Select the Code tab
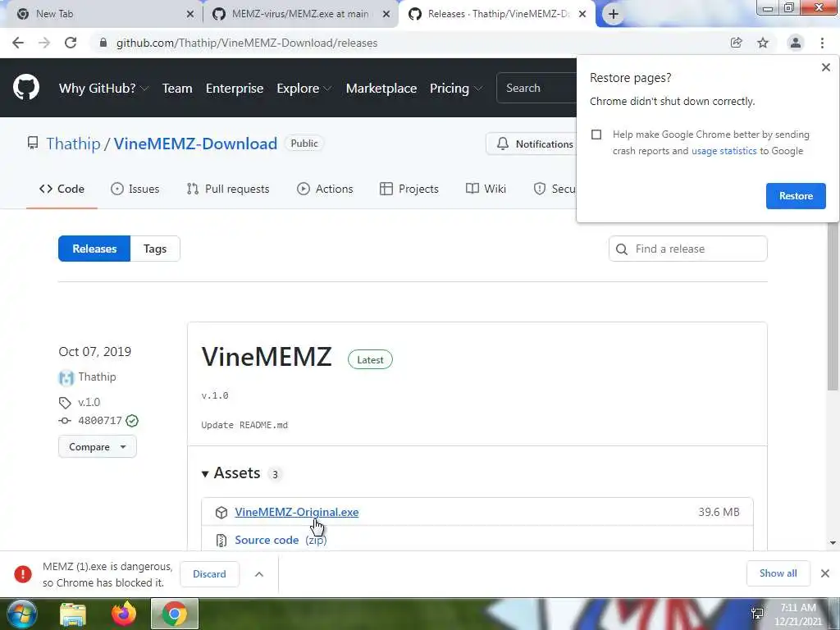Image resolution: width=840 pixels, height=630 pixels. tap(62, 189)
